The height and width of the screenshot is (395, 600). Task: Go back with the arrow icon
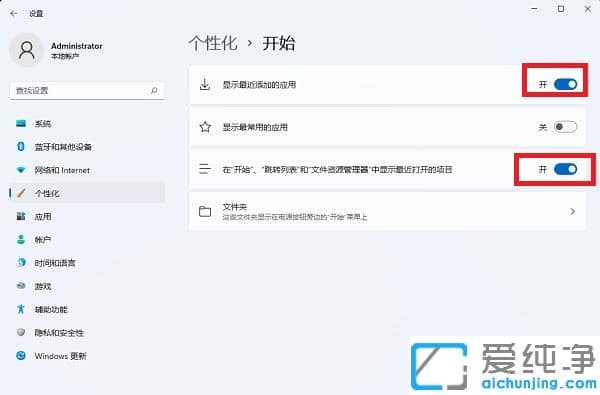pos(14,14)
